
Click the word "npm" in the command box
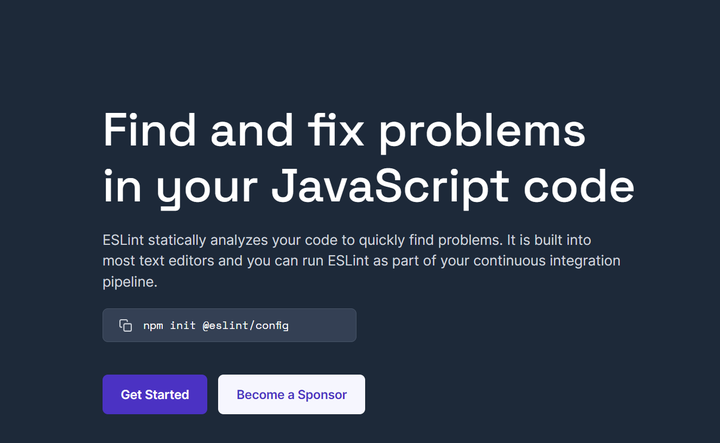tap(153, 326)
